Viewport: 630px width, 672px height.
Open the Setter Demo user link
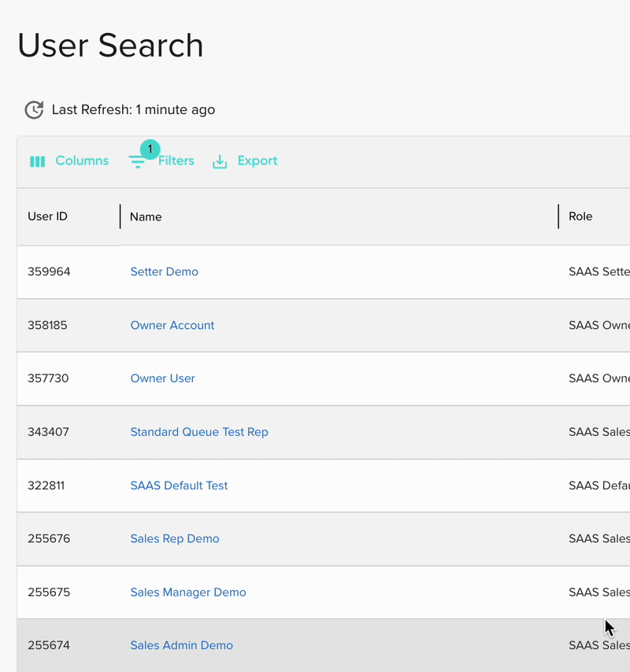164,271
